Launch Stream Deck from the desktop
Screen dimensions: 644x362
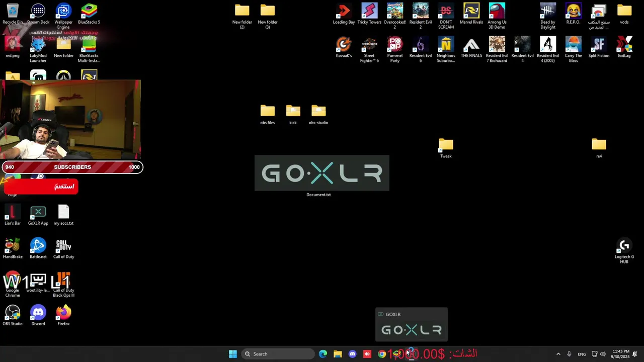tap(38, 14)
